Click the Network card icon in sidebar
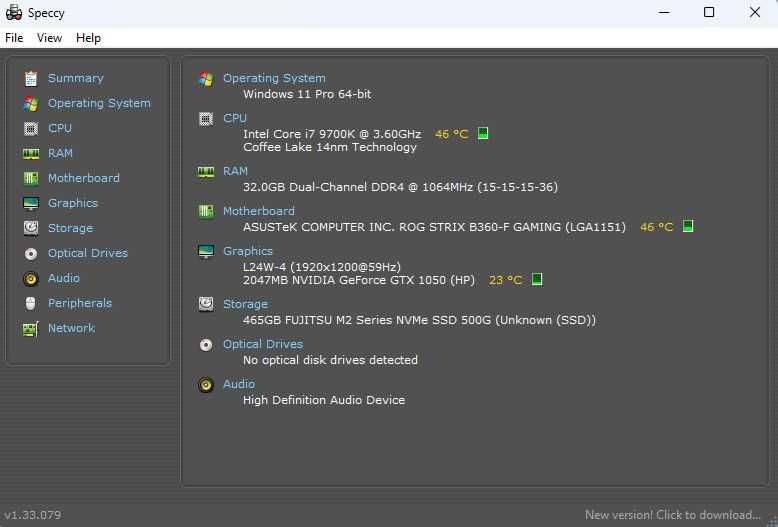The width and height of the screenshot is (778, 527). coord(31,329)
